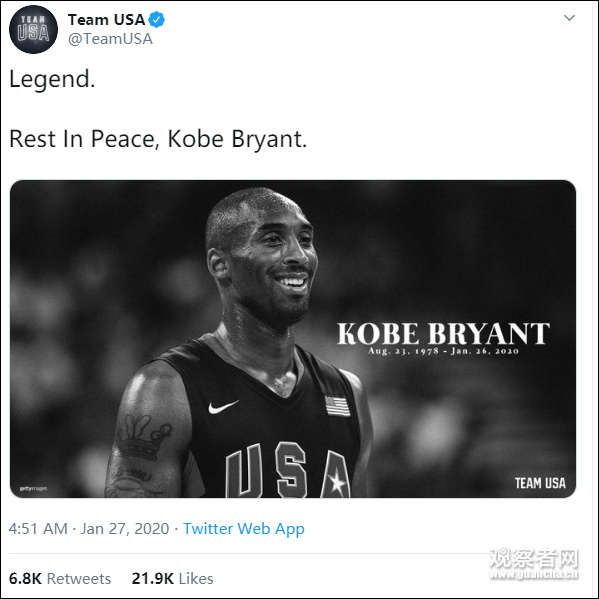Viewport: 599px width, 599px height.
Task: Open the Team USA display name
Action: click(x=106, y=19)
